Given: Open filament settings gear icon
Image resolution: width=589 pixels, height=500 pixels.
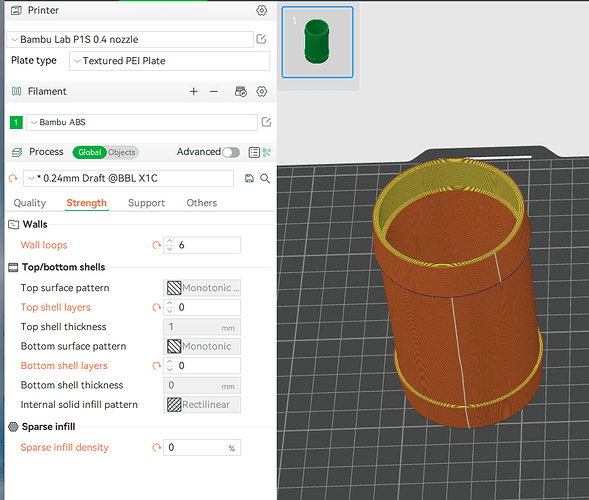Looking at the screenshot, I should (x=261, y=91).
